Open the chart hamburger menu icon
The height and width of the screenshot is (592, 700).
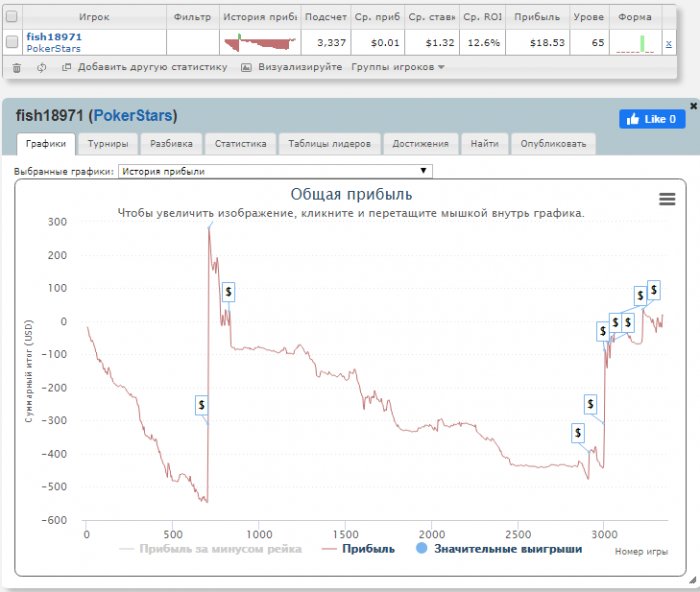click(667, 199)
